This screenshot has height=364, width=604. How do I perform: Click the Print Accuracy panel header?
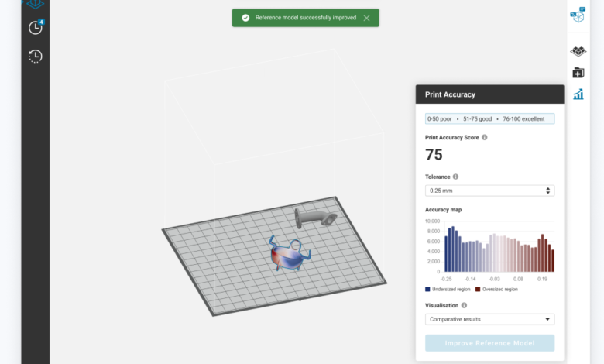489,94
